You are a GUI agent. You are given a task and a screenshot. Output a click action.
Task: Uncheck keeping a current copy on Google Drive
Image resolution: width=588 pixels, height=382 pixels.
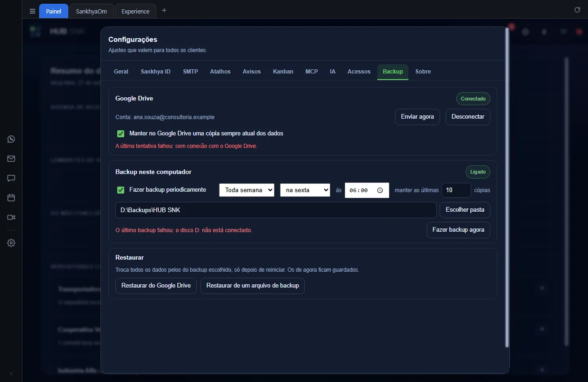(121, 134)
